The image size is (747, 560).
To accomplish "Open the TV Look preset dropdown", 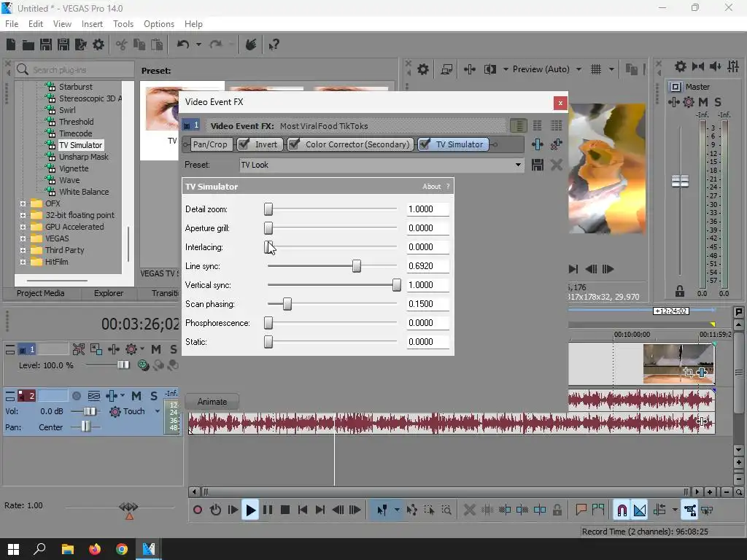I will (518, 165).
